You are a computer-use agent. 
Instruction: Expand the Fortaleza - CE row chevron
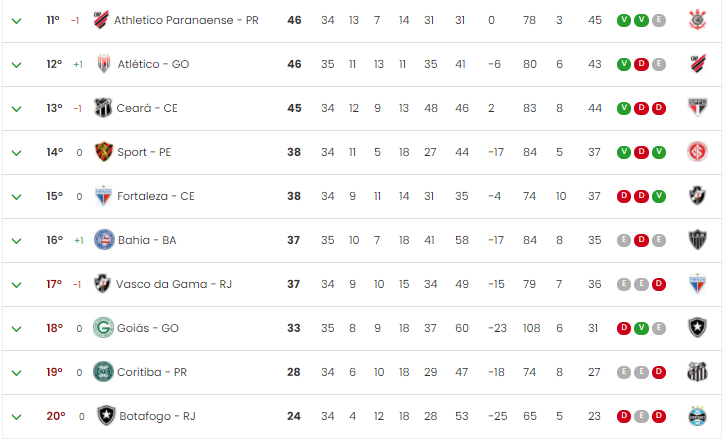point(16,197)
